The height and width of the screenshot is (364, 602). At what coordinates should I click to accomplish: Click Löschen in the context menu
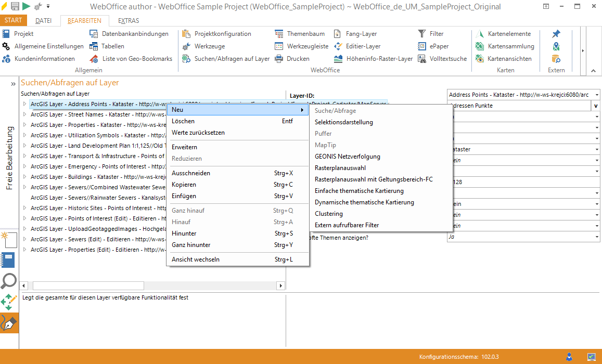tap(183, 121)
